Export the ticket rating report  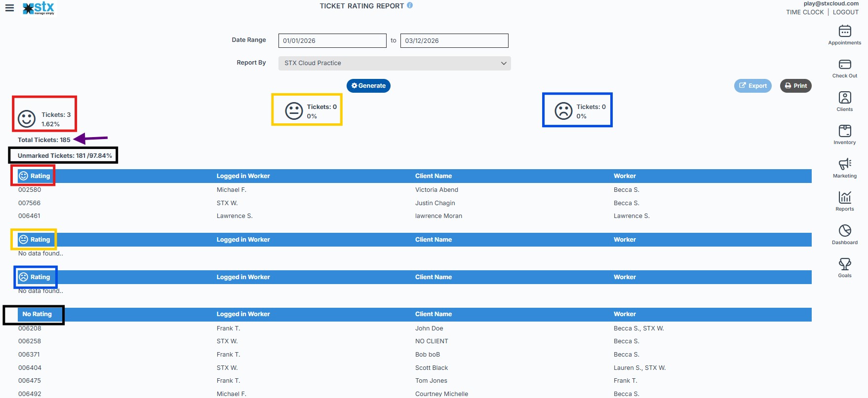coord(752,86)
